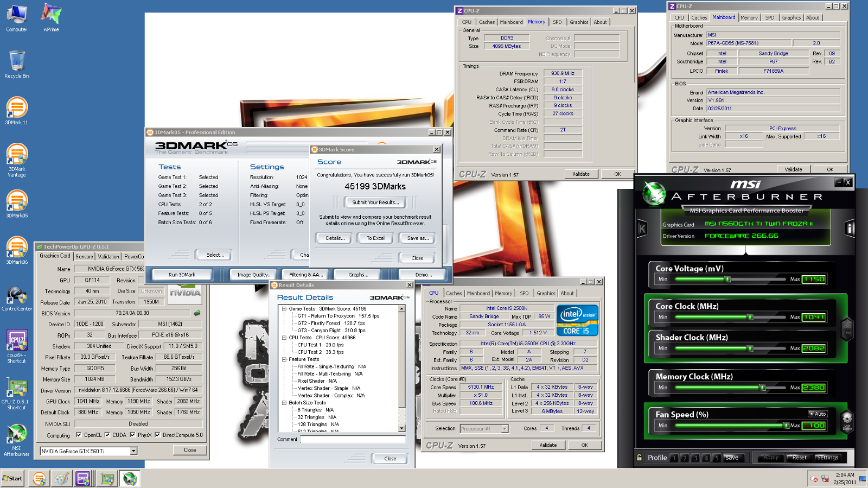
Task: Click the Image Quality button in 3DMark05
Action: click(x=254, y=275)
